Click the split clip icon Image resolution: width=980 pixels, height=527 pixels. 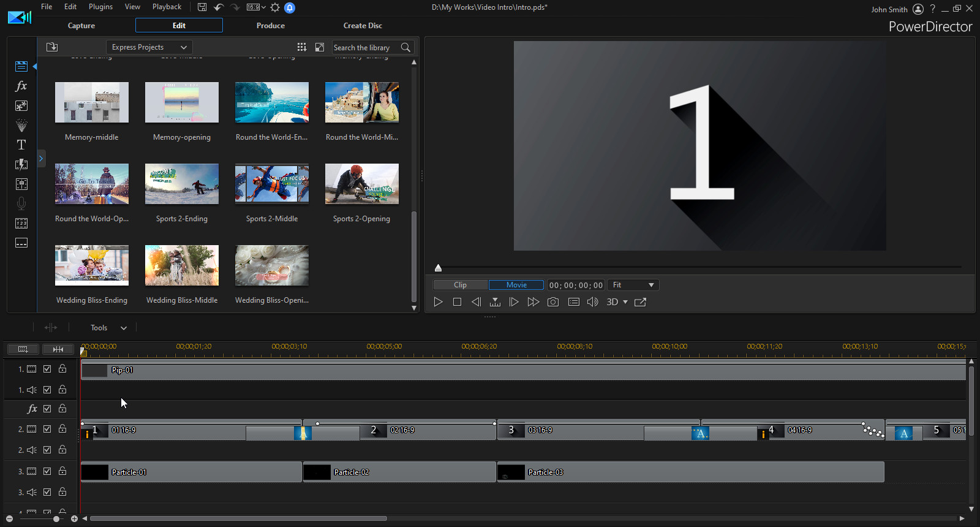(51, 328)
